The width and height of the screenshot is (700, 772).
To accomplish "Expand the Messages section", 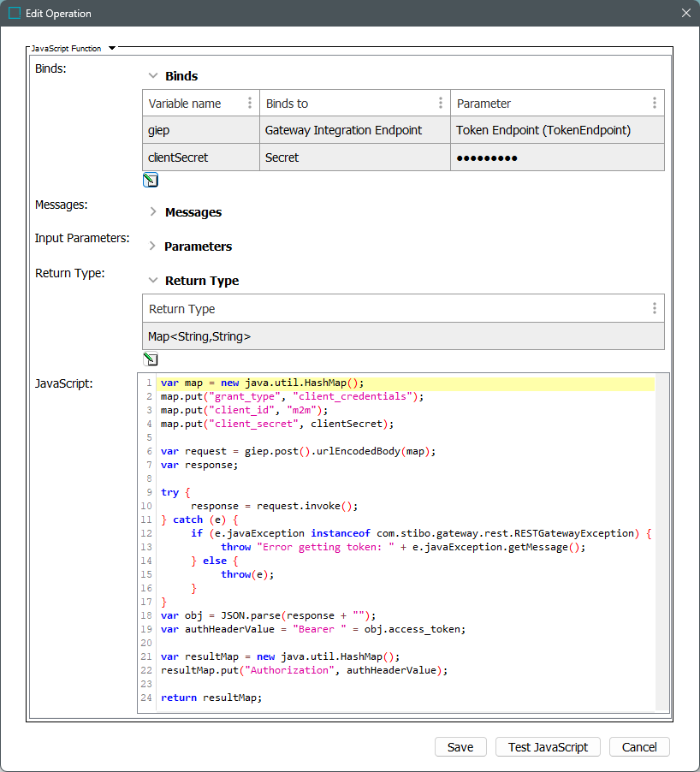I will coord(153,212).
